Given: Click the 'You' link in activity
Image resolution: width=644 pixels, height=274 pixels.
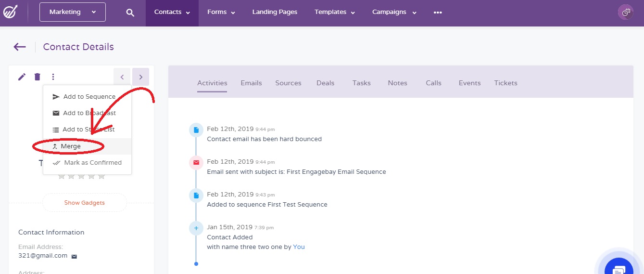Looking at the screenshot, I should [299, 247].
